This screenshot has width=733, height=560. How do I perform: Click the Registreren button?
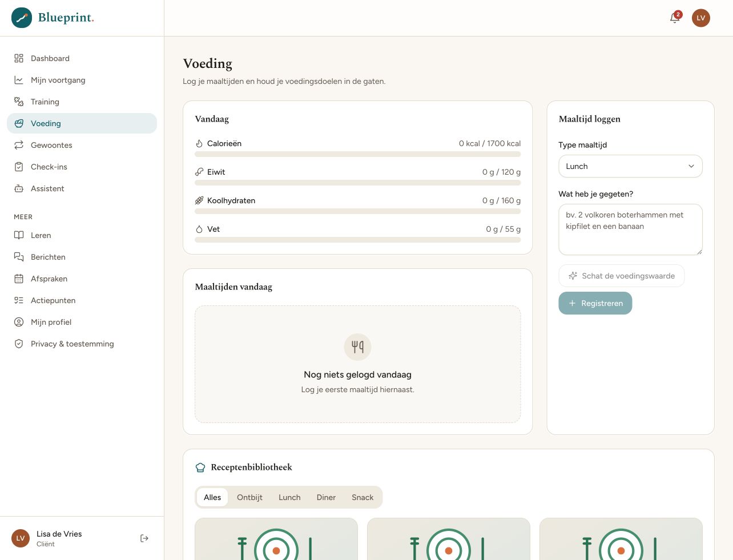coord(595,303)
